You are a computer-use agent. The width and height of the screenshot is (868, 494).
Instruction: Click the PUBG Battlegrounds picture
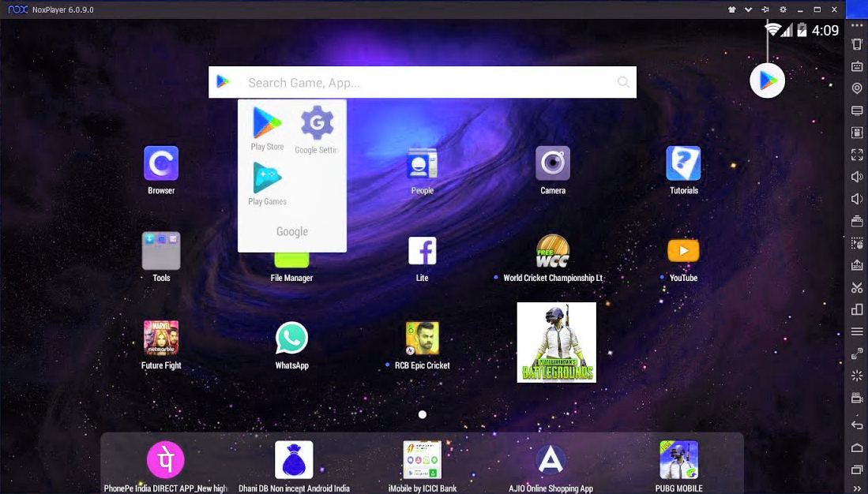coord(556,342)
